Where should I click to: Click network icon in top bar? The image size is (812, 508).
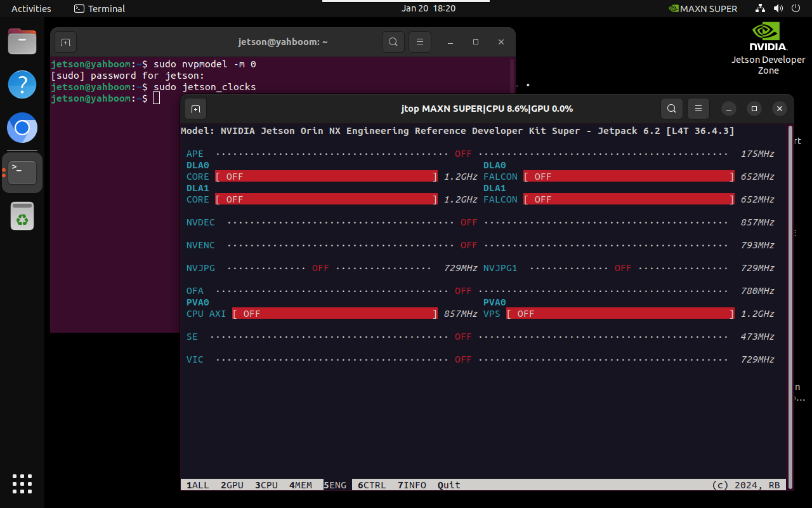click(761, 9)
